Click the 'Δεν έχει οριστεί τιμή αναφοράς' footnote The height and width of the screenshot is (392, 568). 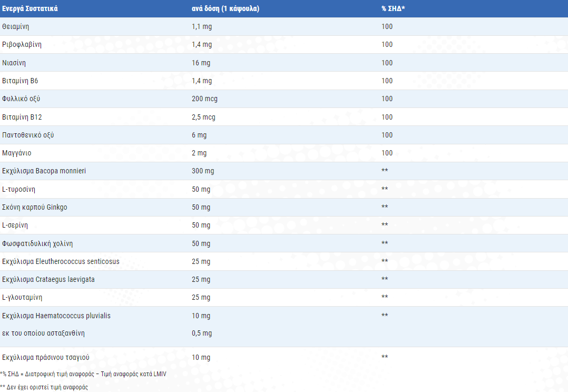click(45, 387)
